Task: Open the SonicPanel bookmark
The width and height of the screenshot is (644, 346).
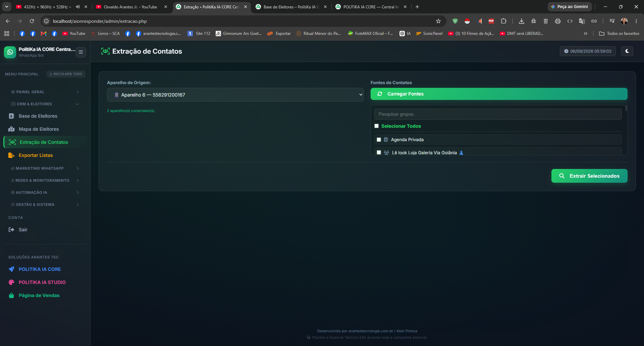Action: pyautogui.click(x=429, y=34)
